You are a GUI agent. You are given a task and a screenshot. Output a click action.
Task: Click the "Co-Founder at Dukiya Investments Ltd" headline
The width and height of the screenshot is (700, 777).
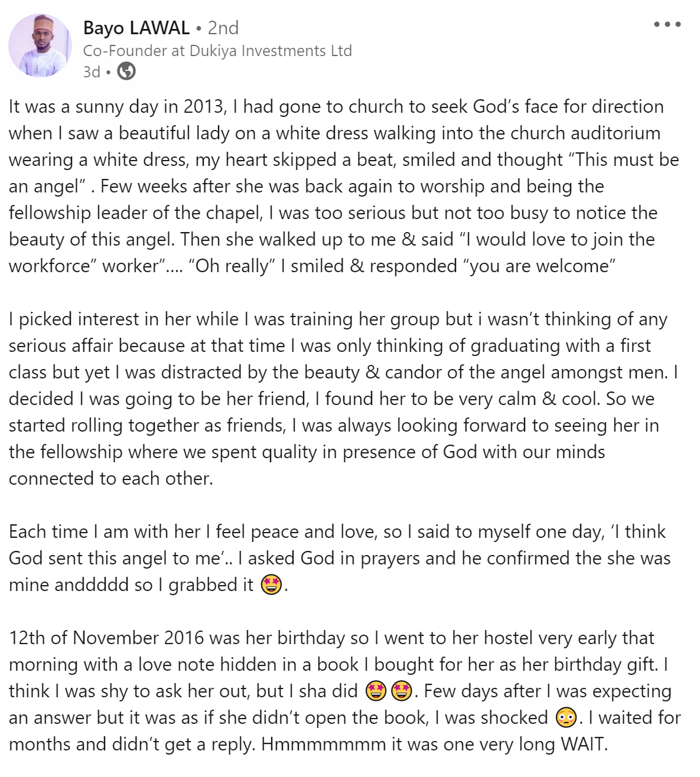click(217, 51)
